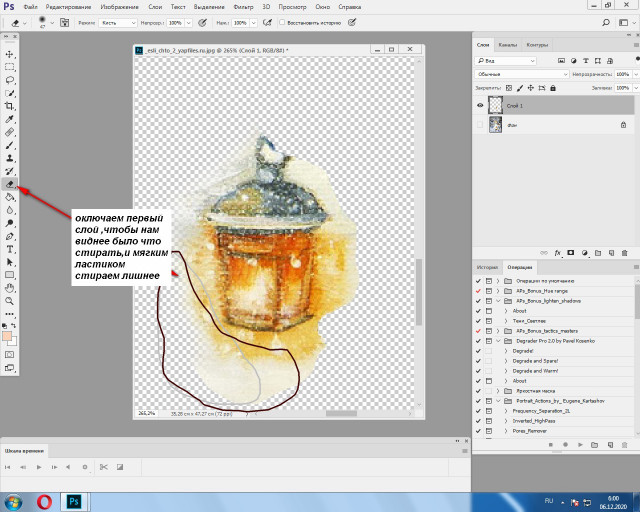Pick the Crop tool
This screenshot has height=512, width=640.
[x=10, y=105]
